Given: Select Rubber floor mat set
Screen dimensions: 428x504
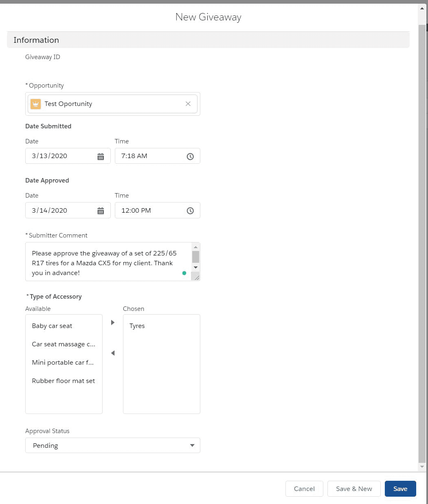Looking at the screenshot, I should point(64,381).
